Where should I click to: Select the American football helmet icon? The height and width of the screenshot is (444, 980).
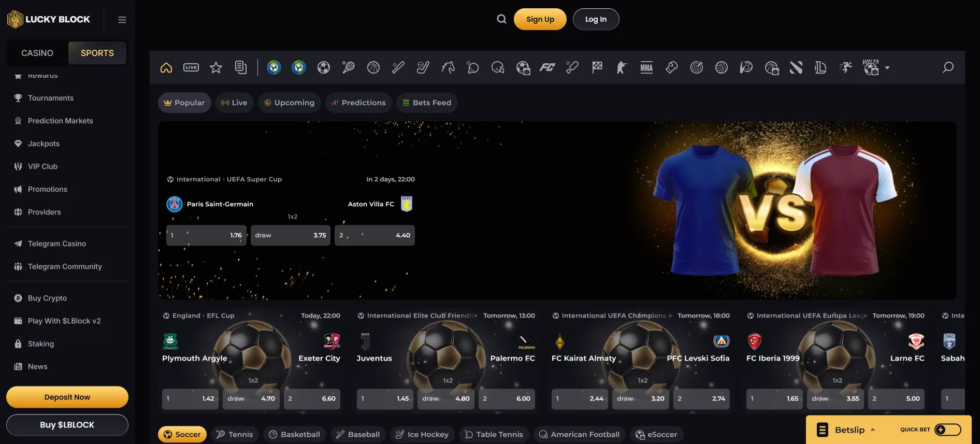point(498,67)
